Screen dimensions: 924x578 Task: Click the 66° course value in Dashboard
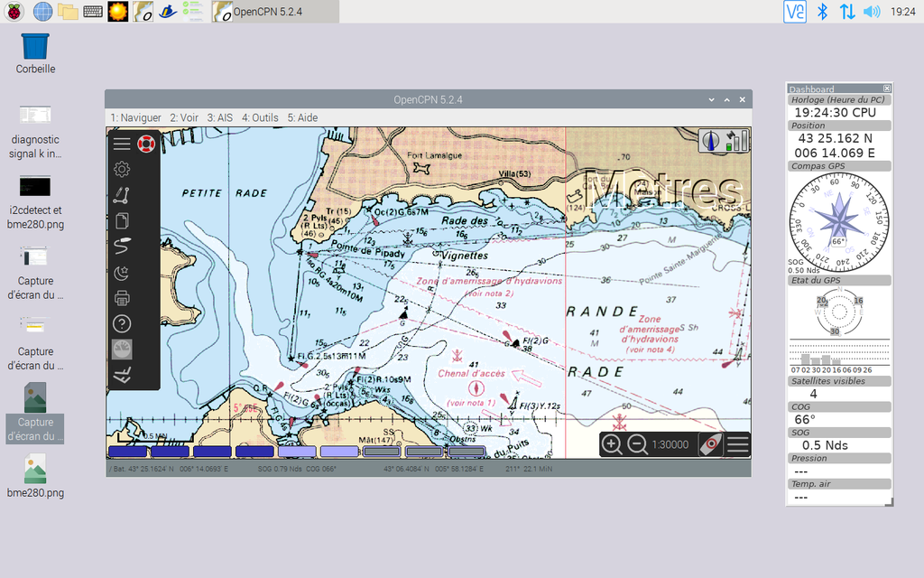pos(805,419)
